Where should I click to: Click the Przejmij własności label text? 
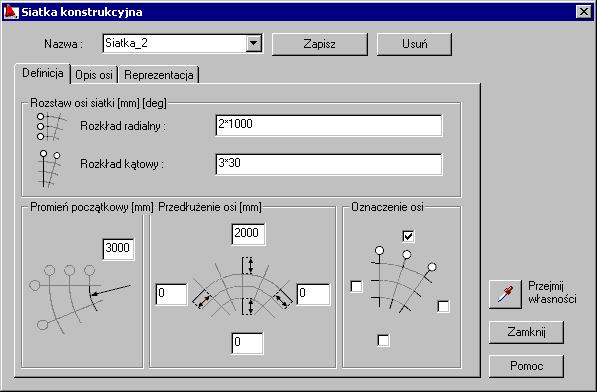point(552,292)
